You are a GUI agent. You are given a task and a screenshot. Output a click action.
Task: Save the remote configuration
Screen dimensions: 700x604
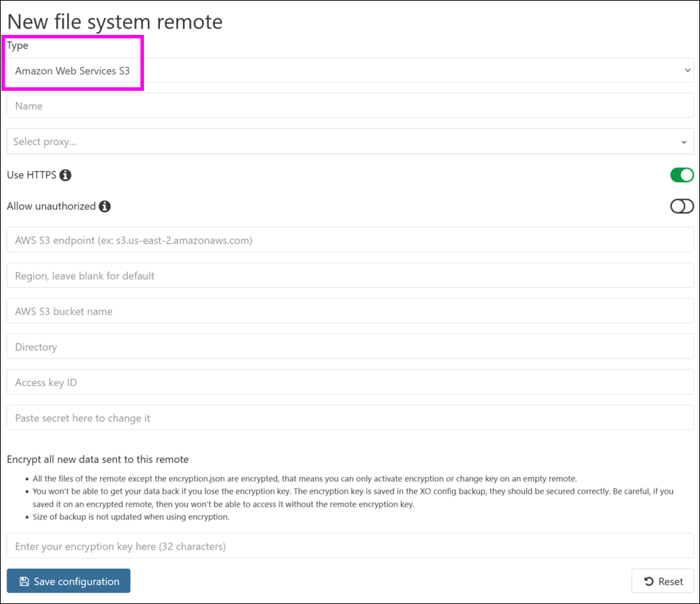coord(68,581)
